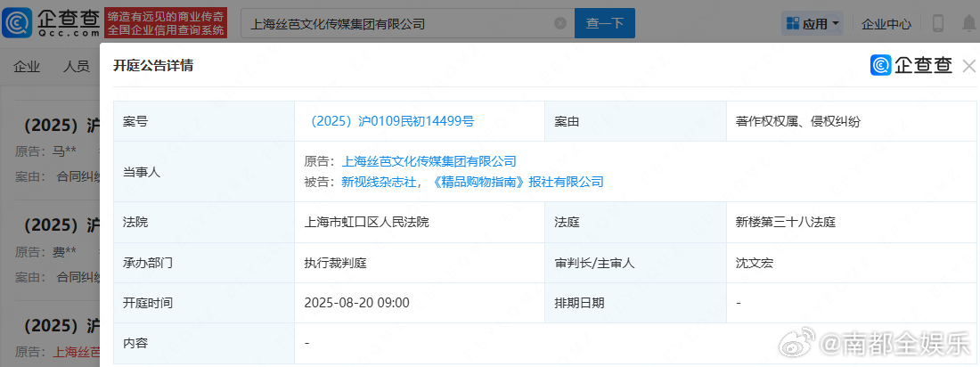This screenshot has width=980, height=367.
Task: Click background plaintiff 费** in list
Action: coord(64,252)
